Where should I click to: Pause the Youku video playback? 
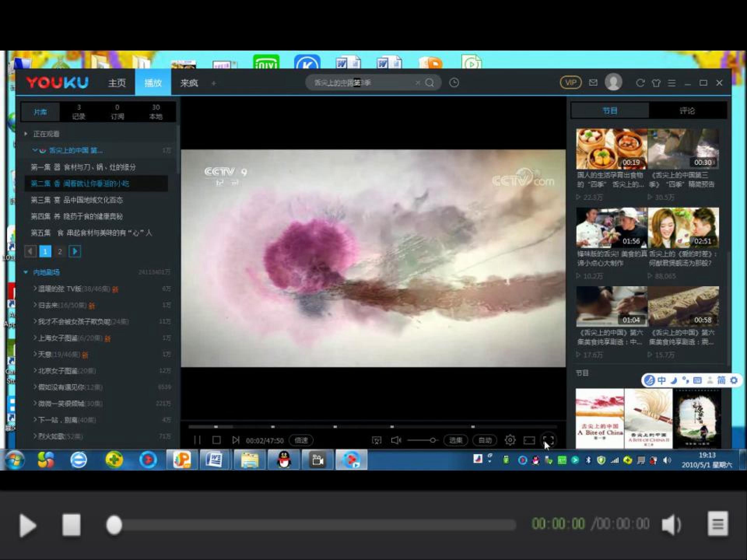[198, 440]
